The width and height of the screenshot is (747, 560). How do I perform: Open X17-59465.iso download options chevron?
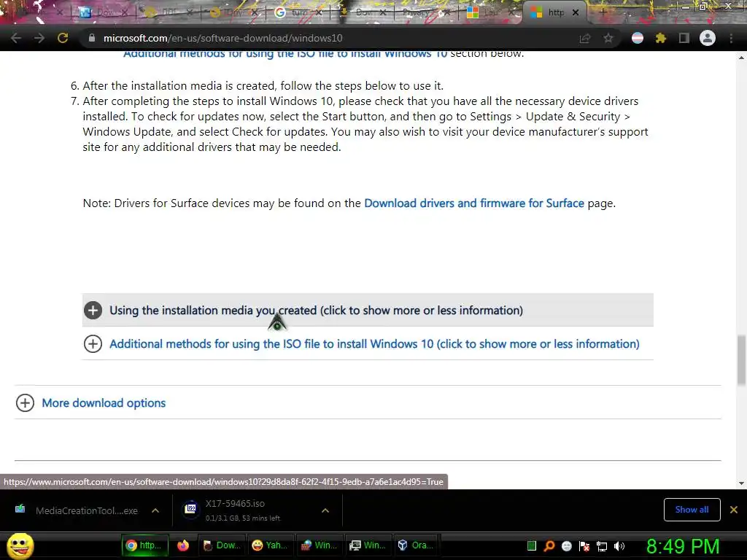(325, 510)
